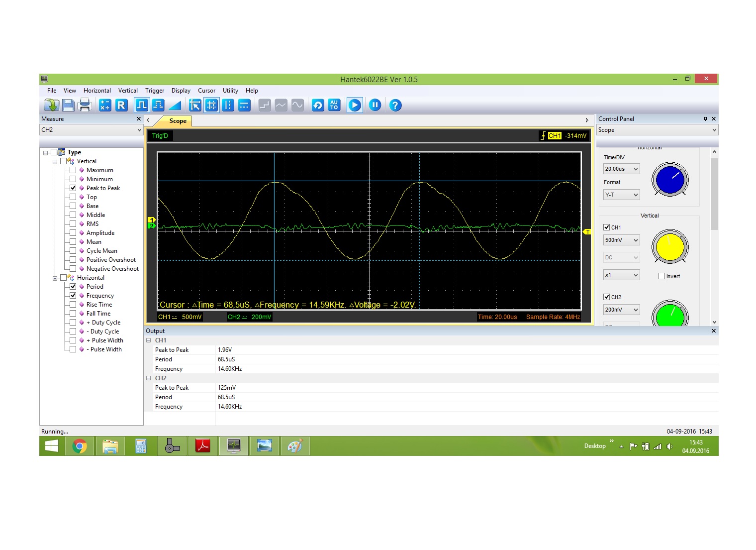Open help with the question mark icon
The image size is (756, 550).
click(395, 105)
